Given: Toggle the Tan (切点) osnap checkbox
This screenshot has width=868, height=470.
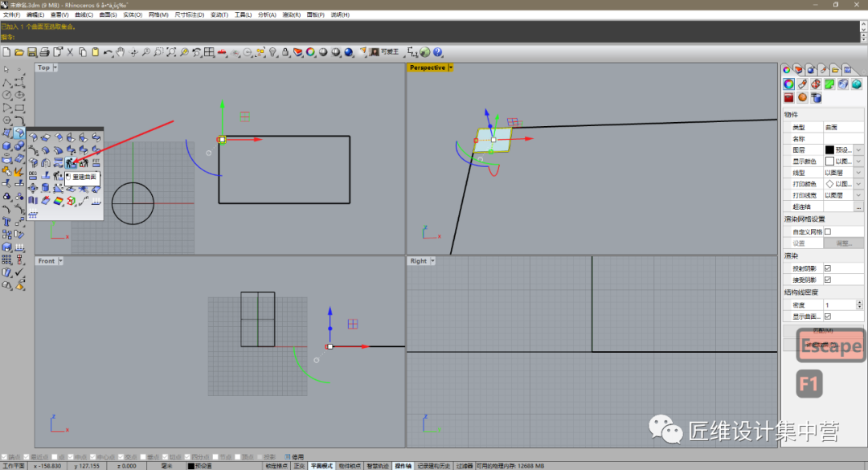Looking at the screenshot, I should 165,457.
